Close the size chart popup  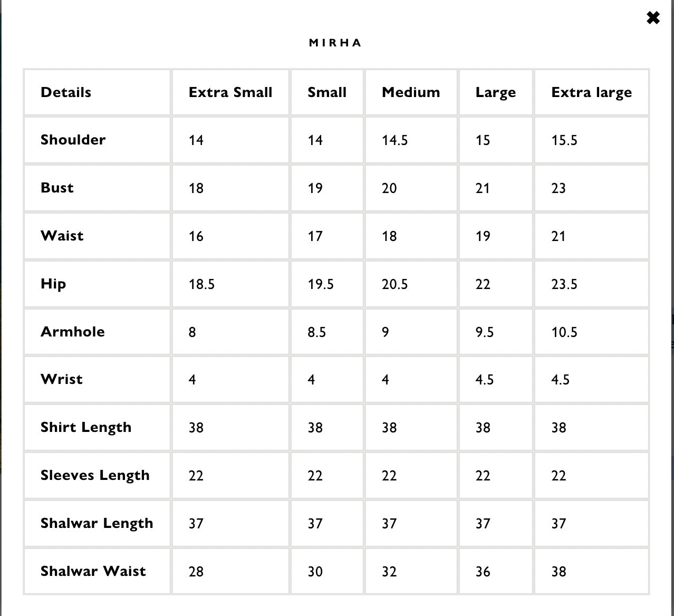click(x=653, y=18)
